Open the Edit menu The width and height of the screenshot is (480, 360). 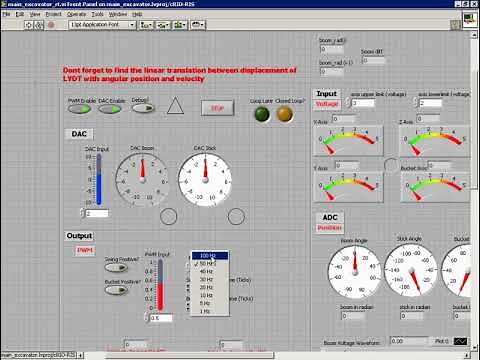[20, 14]
